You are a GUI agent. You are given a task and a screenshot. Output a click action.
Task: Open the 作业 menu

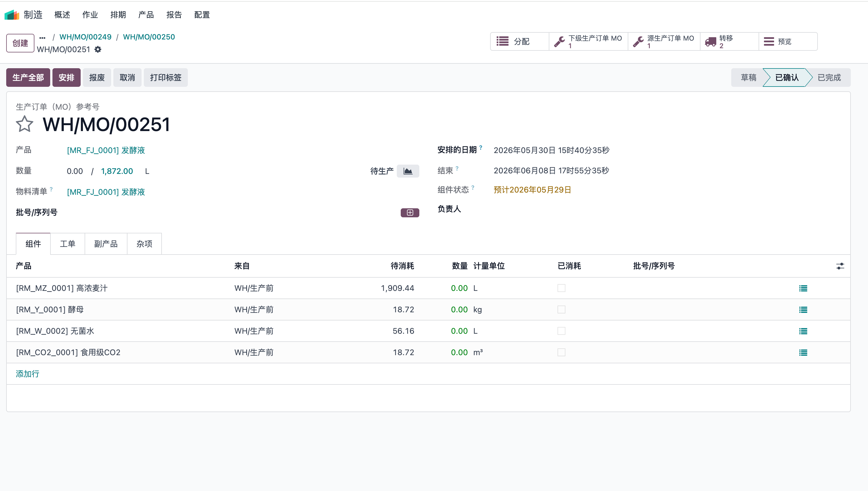(x=90, y=14)
